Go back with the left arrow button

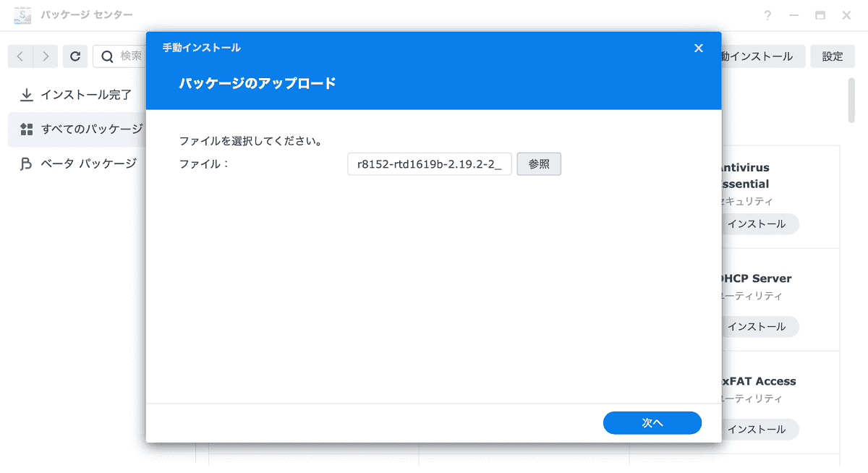pos(20,56)
